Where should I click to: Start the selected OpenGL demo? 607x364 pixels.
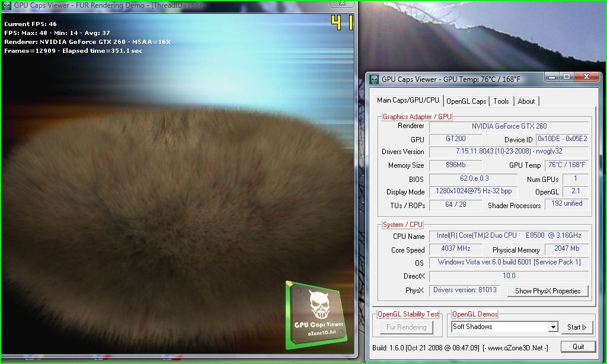tap(576, 327)
